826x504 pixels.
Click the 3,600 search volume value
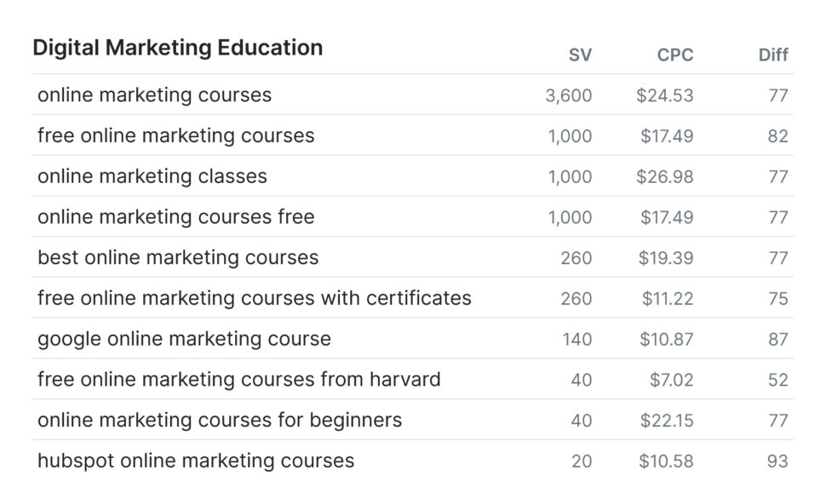[568, 95]
